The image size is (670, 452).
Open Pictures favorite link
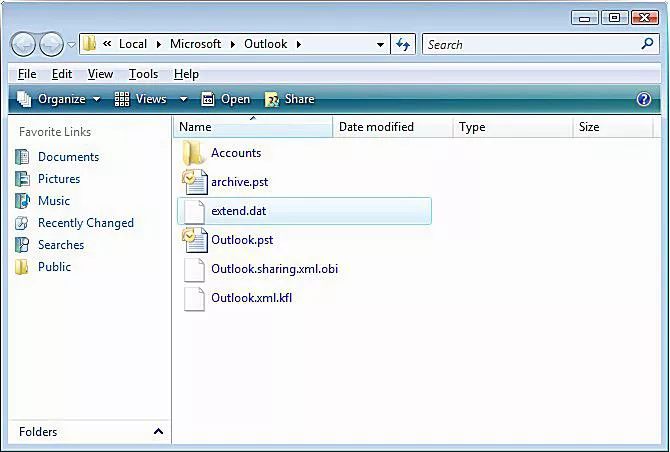(59, 179)
